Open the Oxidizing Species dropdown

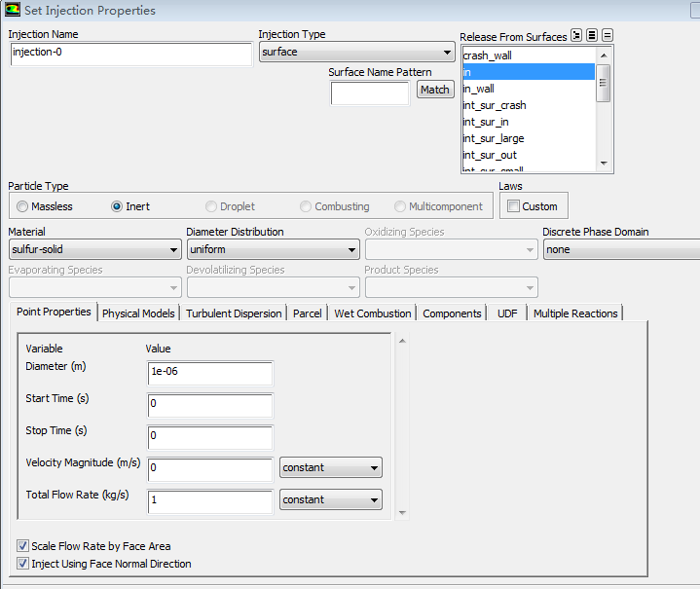[x=452, y=249]
